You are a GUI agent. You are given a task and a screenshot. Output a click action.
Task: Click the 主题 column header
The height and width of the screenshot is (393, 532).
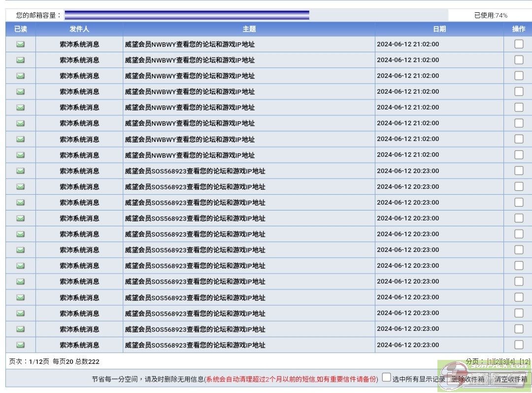249,29
